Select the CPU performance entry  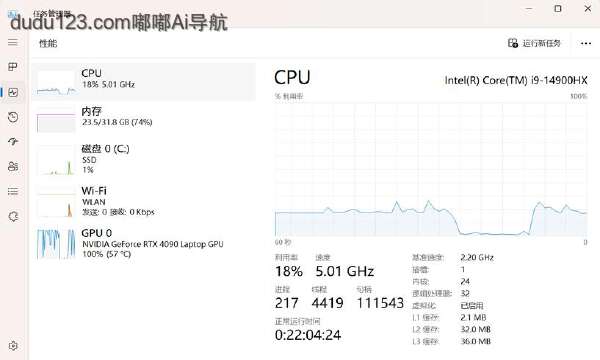click(144, 82)
